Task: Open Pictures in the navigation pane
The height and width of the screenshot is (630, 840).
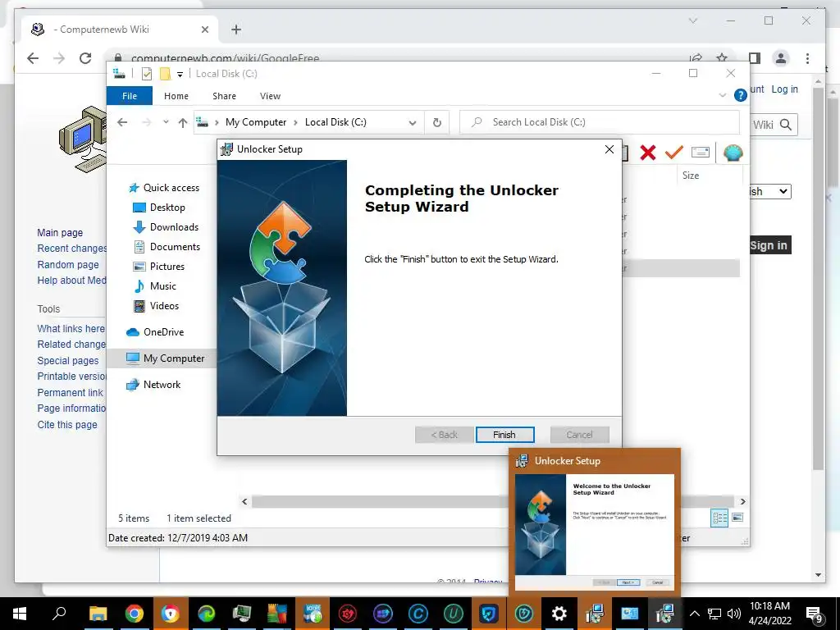Action: [158, 267]
